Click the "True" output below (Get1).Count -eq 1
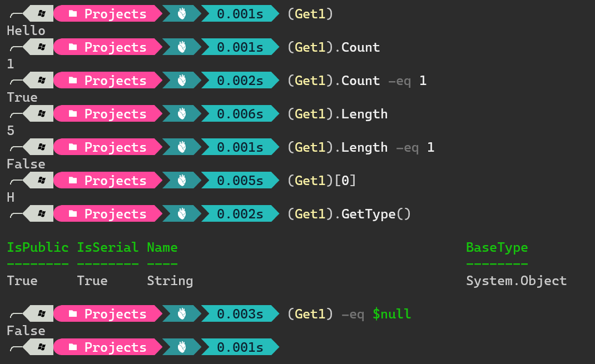The width and height of the screenshot is (595, 364). pos(22,97)
